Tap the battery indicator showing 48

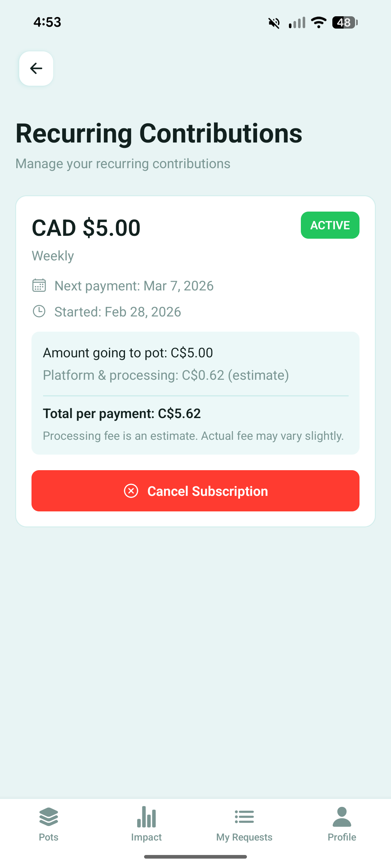[345, 22]
